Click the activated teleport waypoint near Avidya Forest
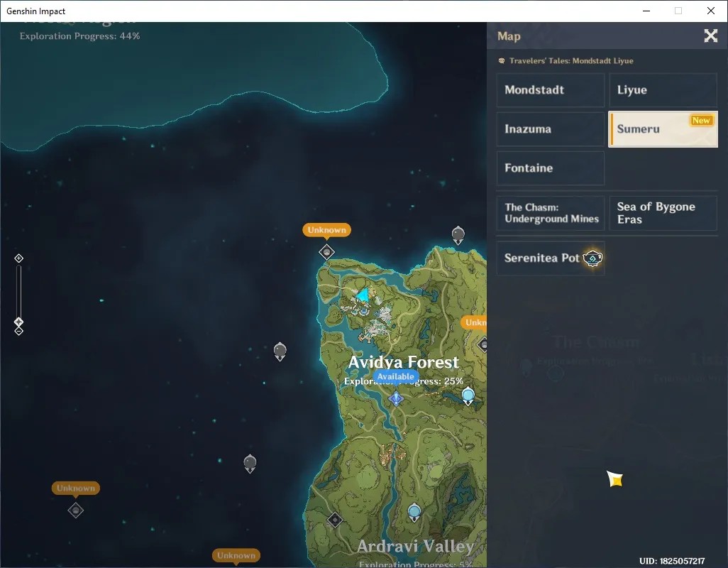Screen dimensions: 728x568 [x=468, y=396]
